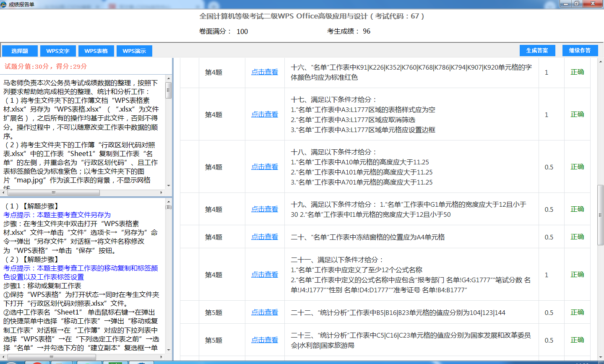Select the 十七 description about 表格样式应为空
Viewport: 604px width, 364px height.
363,114
